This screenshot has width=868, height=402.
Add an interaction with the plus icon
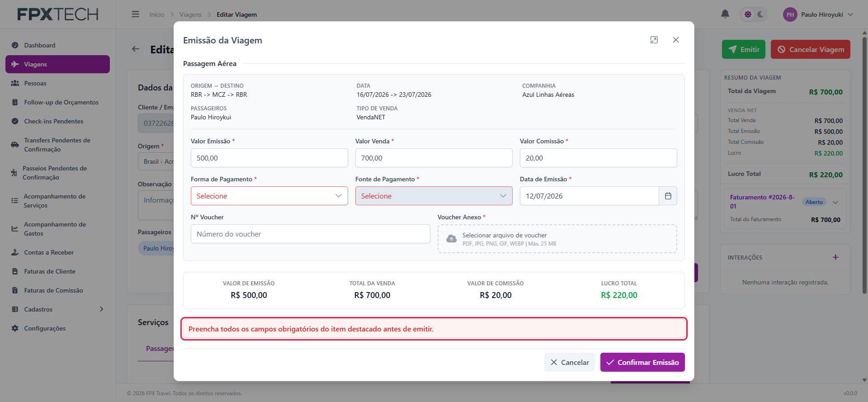(x=835, y=257)
